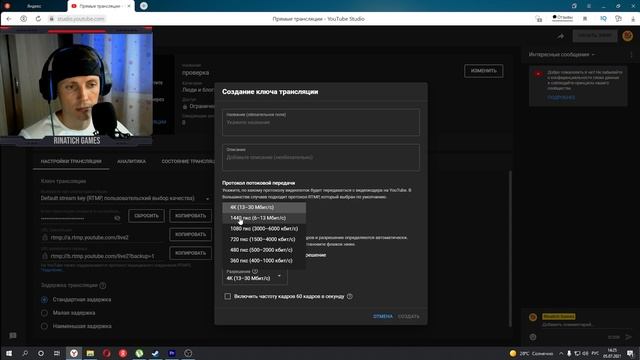
Task: Open the channel avatar account menu
Action: (627, 36)
